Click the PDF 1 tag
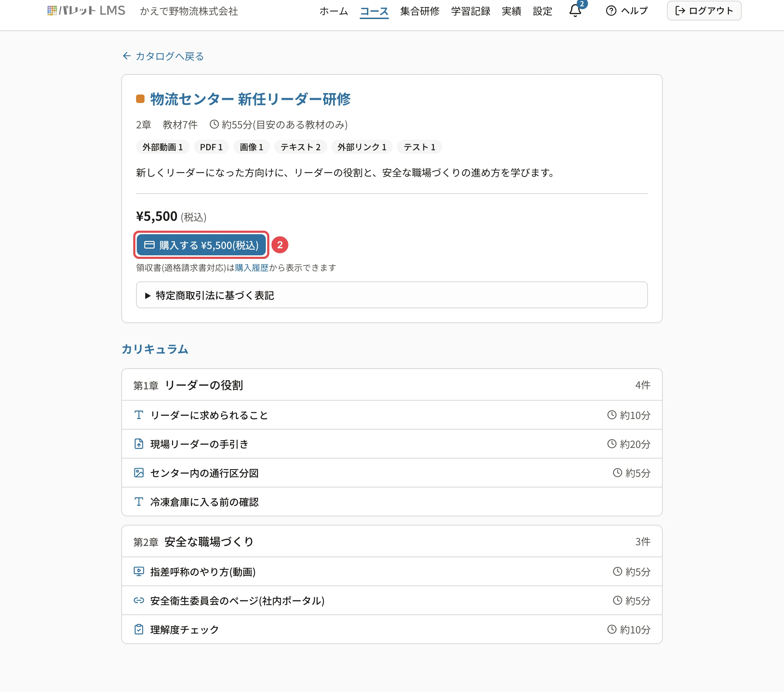Screen dimensions: 784x692 coord(212,147)
